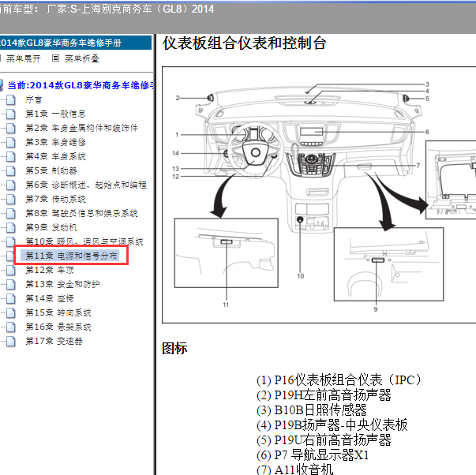Image resolution: width=476 pixels, height=475 pixels.
Task: Click legend entry (6) P7 导航显示器X1
Action: click(x=313, y=455)
